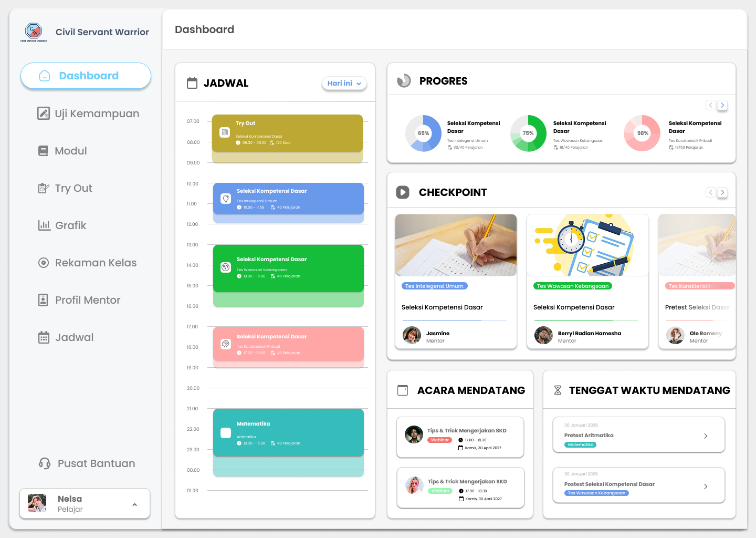Click the Profil Mentor portrait icon
This screenshot has height=538, width=756.
(x=44, y=300)
